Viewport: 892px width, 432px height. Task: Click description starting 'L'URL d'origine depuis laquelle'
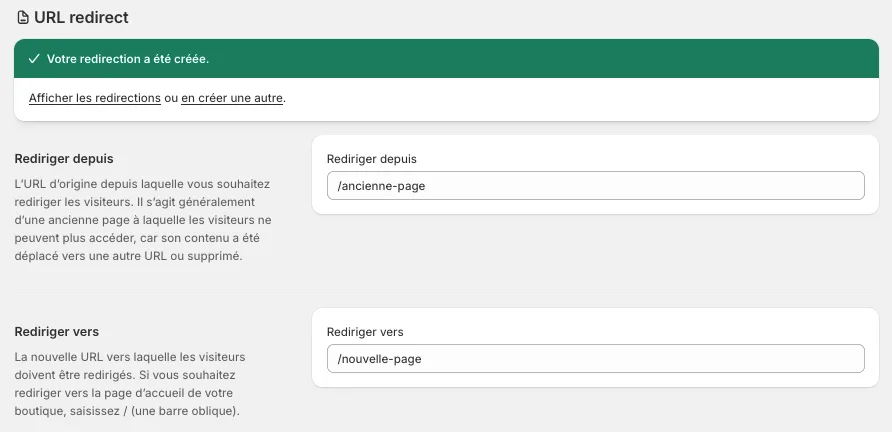point(143,220)
